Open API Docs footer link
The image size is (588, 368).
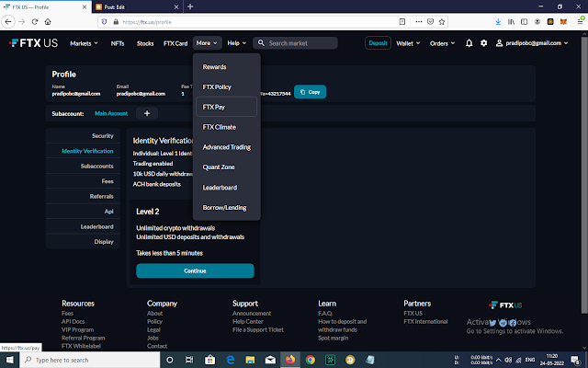click(73, 321)
